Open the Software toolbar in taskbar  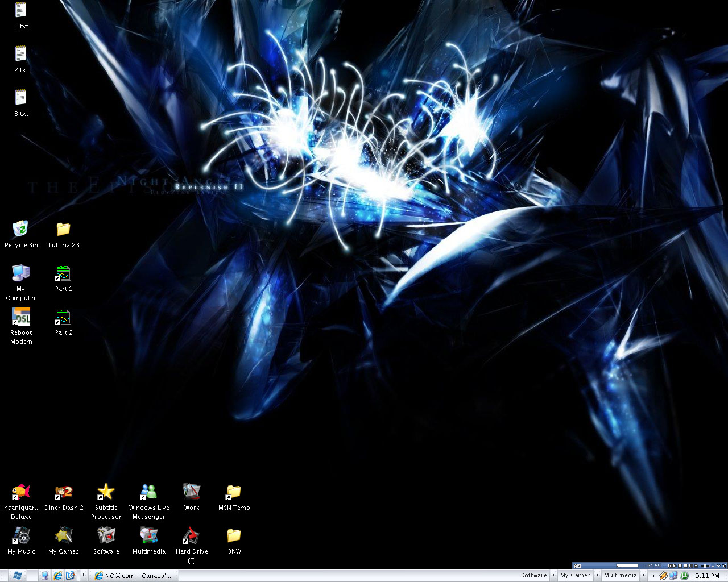coord(533,575)
